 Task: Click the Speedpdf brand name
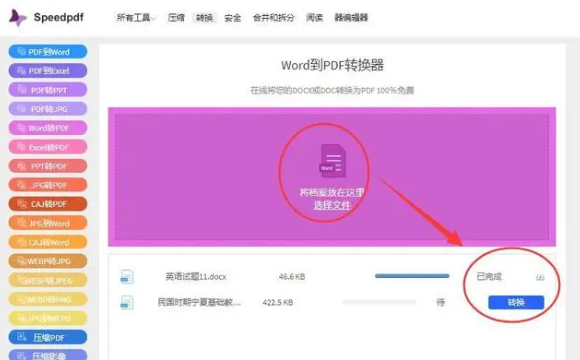point(59,17)
